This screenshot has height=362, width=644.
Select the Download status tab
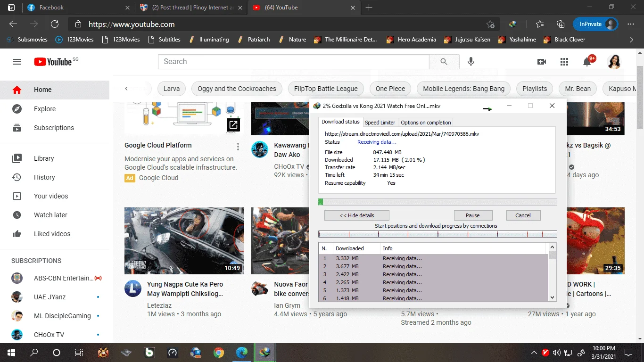(340, 122)
